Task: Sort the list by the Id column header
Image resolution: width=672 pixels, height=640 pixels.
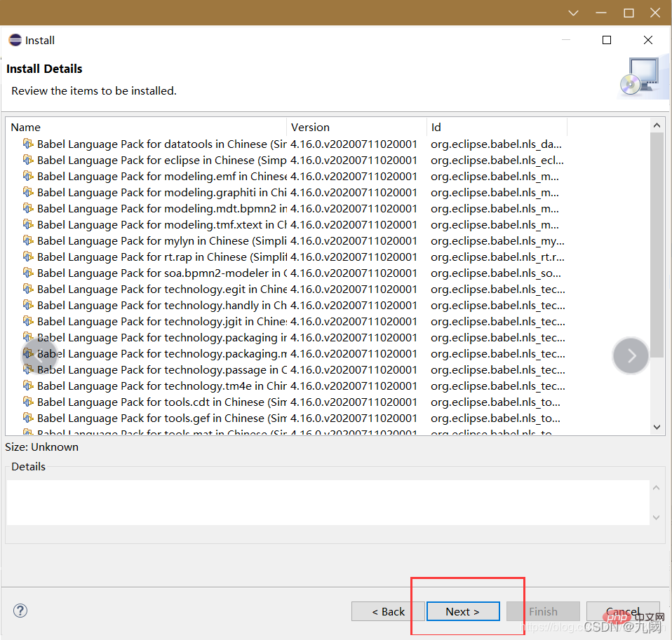Action: click(497, 128)
